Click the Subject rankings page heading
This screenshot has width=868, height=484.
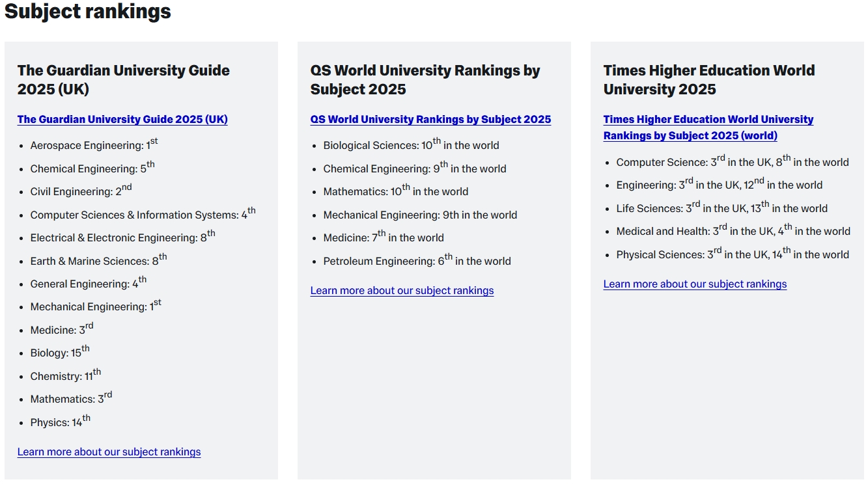coord(88,11)
